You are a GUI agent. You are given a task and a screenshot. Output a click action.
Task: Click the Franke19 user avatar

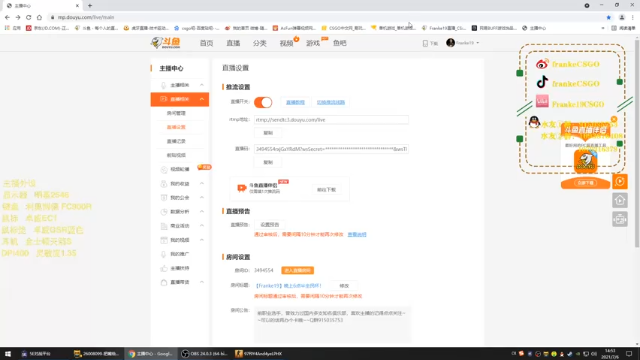coord(450,43)
